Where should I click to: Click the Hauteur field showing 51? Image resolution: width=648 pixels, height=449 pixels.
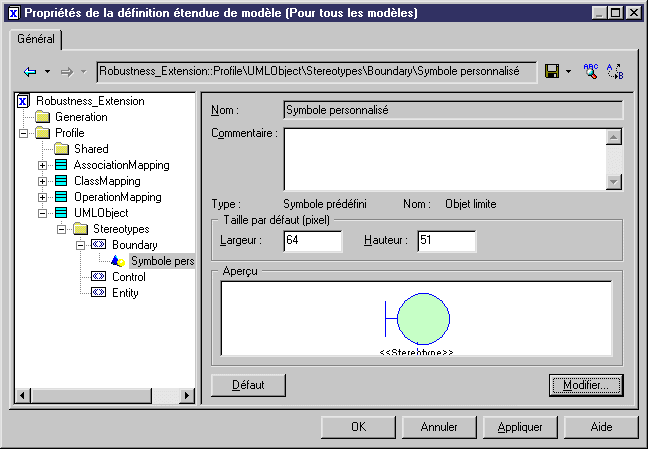(x=447, y=241)
